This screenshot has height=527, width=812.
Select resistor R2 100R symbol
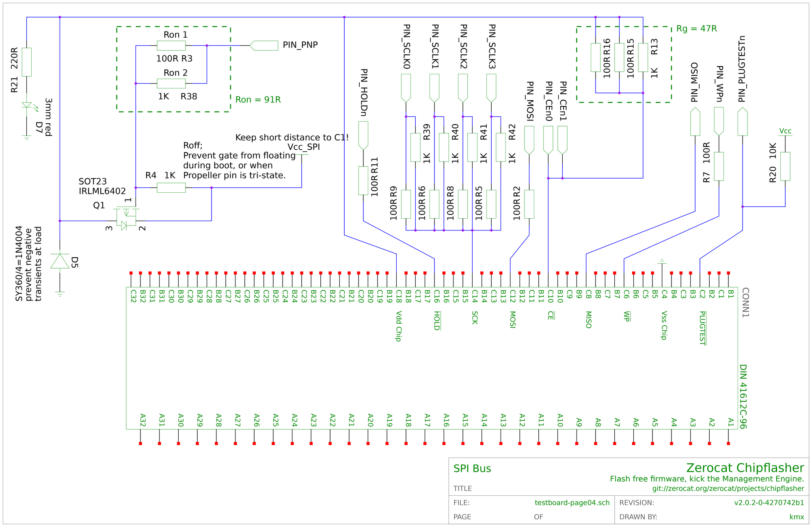pyautogui.click(x=529, y=204)
